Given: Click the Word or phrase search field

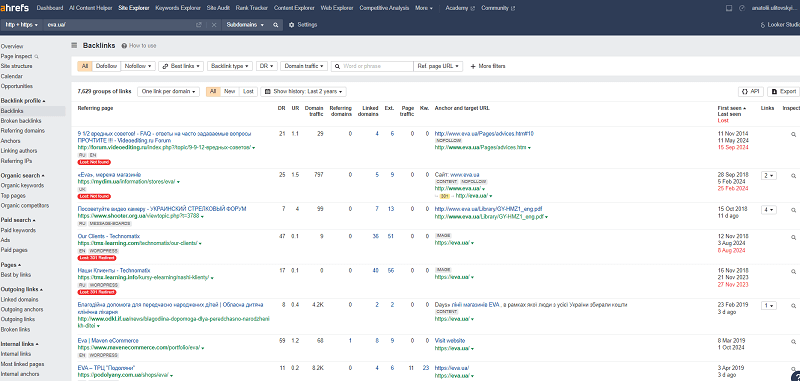Looking at the screenshot, I should click(x=372, y=66).
